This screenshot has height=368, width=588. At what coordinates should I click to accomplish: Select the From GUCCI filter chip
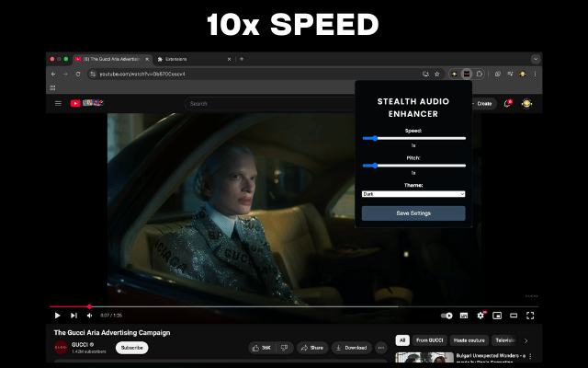pyautogui.click(x=429, y=340)
